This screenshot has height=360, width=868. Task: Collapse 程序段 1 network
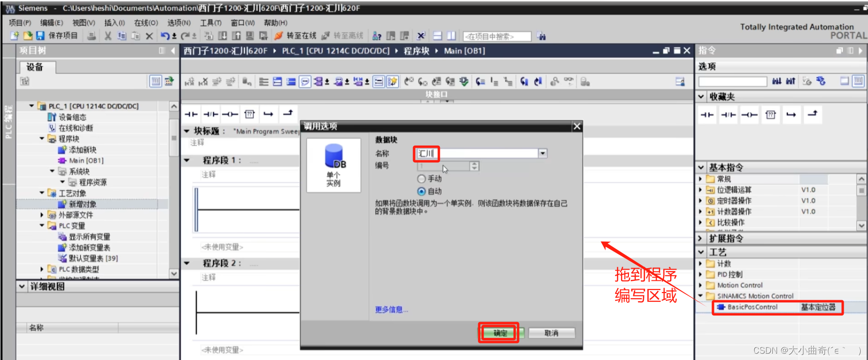[187, 160]
